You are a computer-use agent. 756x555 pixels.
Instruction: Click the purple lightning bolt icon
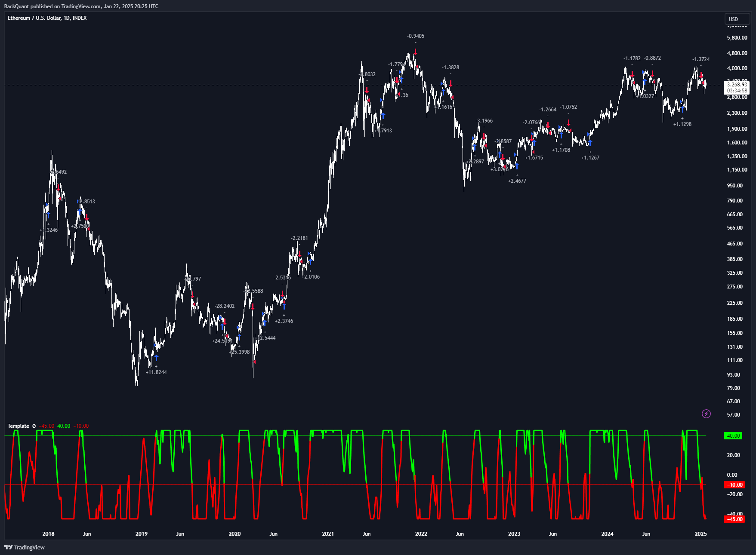[x=706, y=414]
